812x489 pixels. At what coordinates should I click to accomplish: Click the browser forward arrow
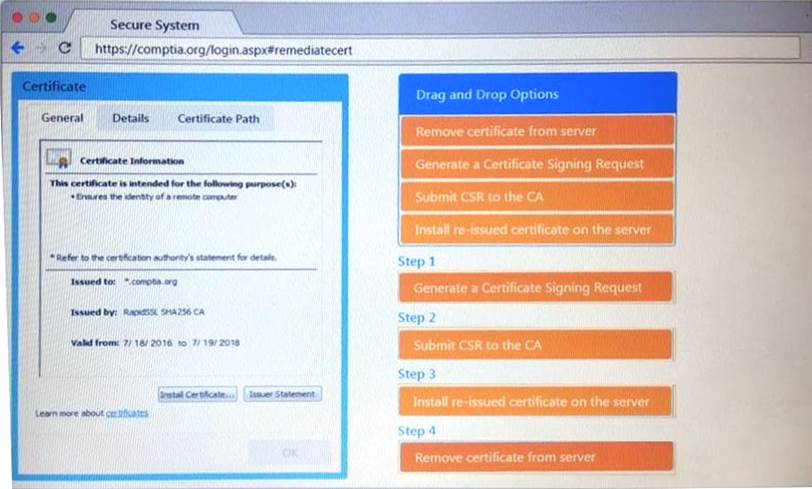40,48
